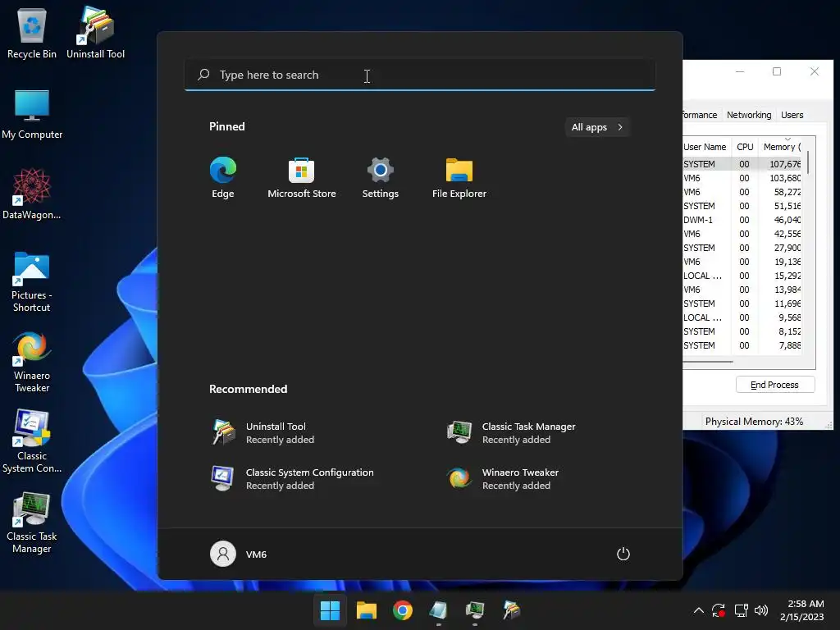Viewport: 840px width, 630px height.
Task: Select the SYSTEM row using 107,676 memory
Action: click(x=742, y=164)
